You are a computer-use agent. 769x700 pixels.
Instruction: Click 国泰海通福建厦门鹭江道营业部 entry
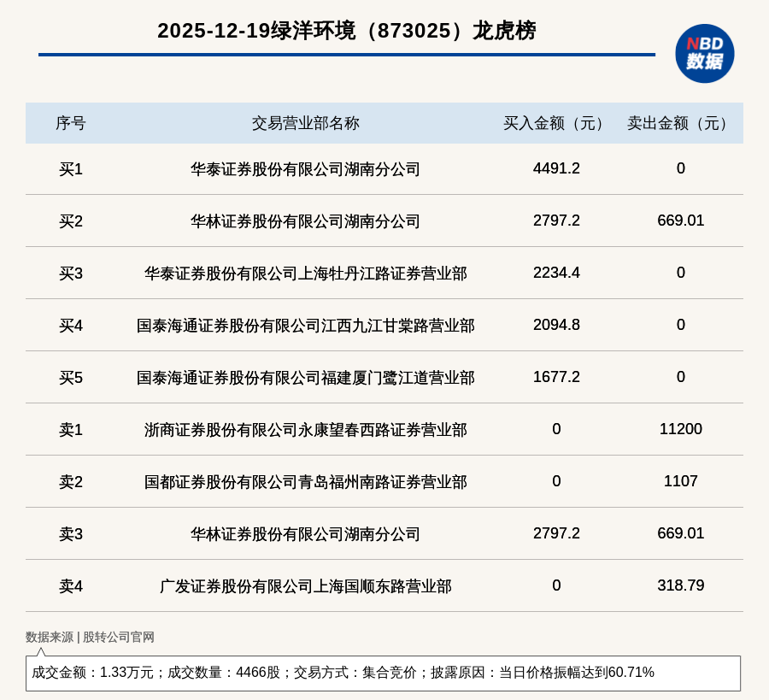point(305,378)
